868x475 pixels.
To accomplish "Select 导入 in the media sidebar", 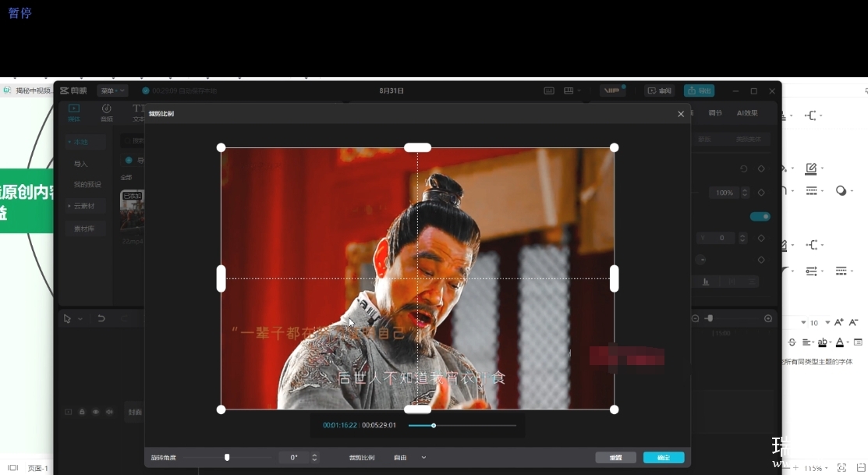I will tap(81, 164).
